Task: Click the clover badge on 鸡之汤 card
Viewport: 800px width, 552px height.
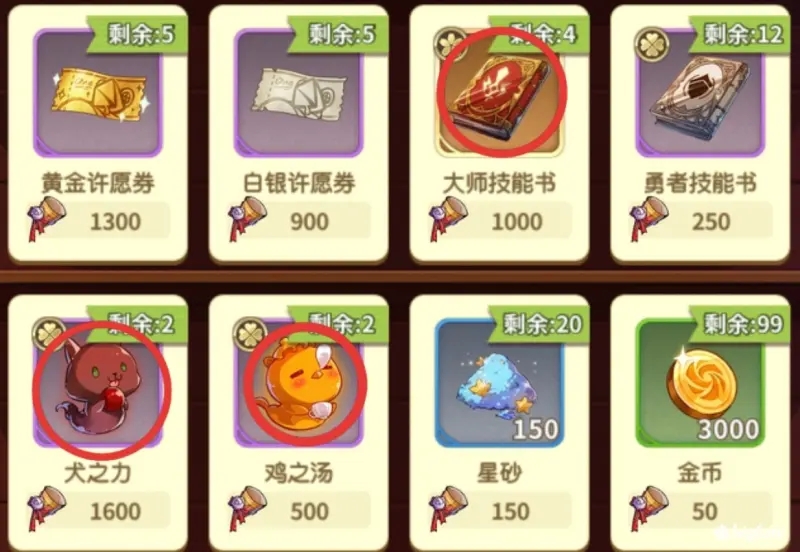Action: [250, 334]
